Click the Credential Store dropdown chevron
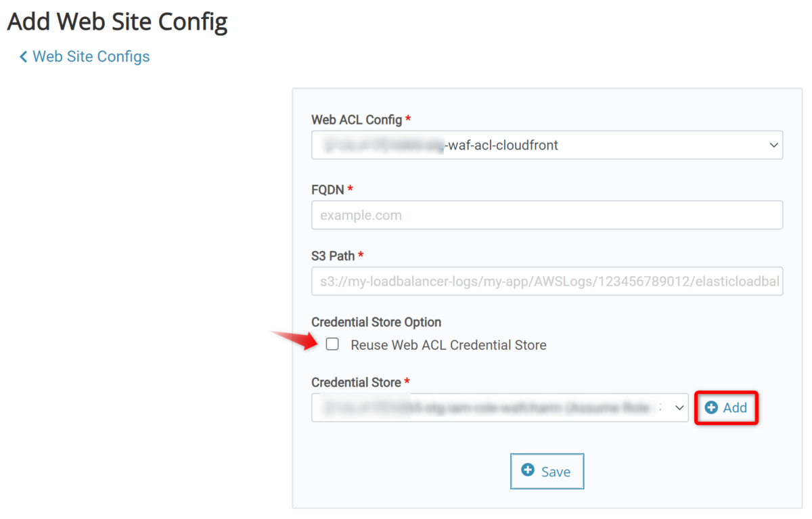 click(x=679, y=408)
